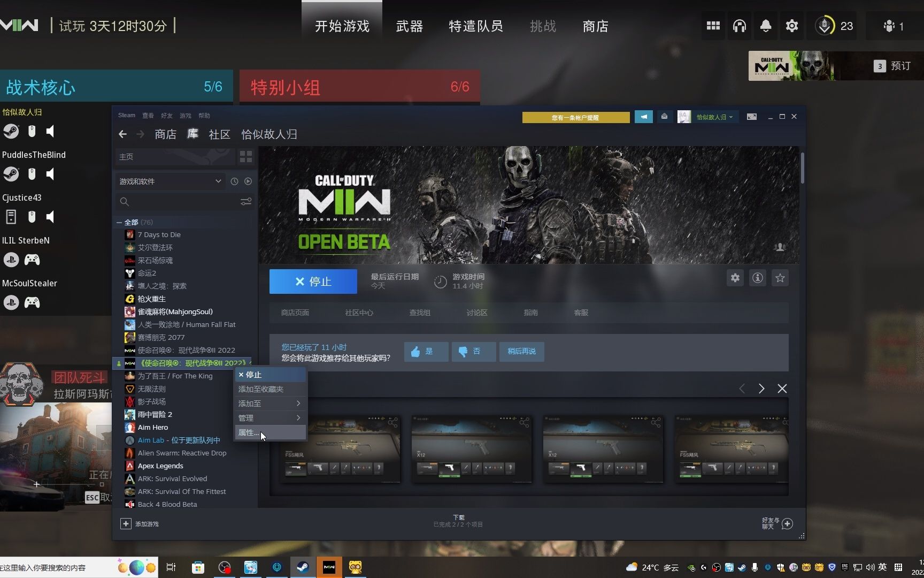Click the circular game info icon

click(757, 278)
